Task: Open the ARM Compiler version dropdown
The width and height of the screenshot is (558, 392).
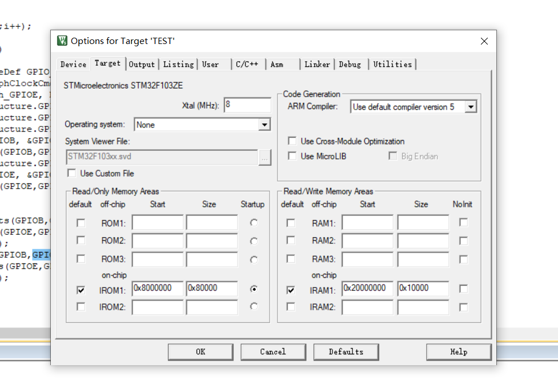Action: coord(470,107)
